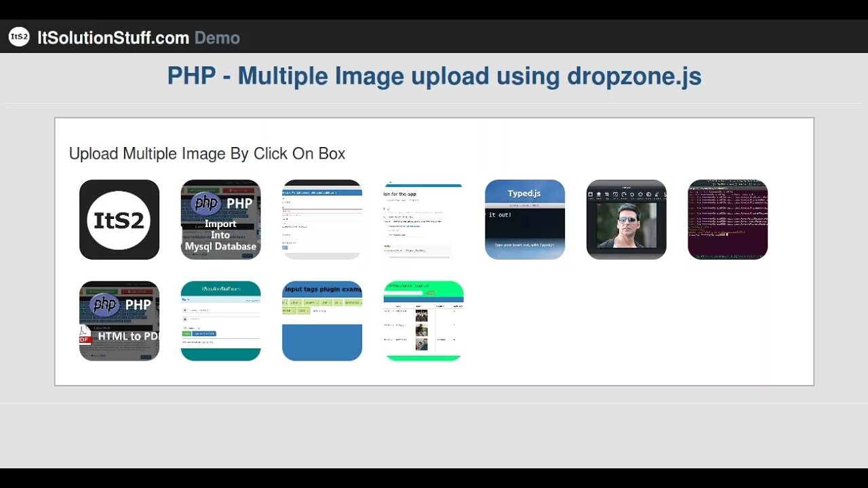Select the teal ItSolutionStuff form thumbnail
Screen dimensions: 868x488
(220, 321)
